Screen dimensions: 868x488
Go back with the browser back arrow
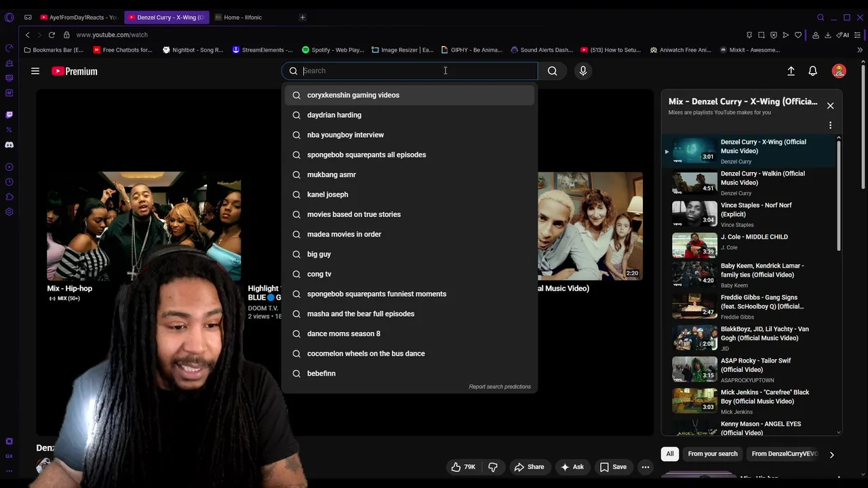[x=27, y=35]
